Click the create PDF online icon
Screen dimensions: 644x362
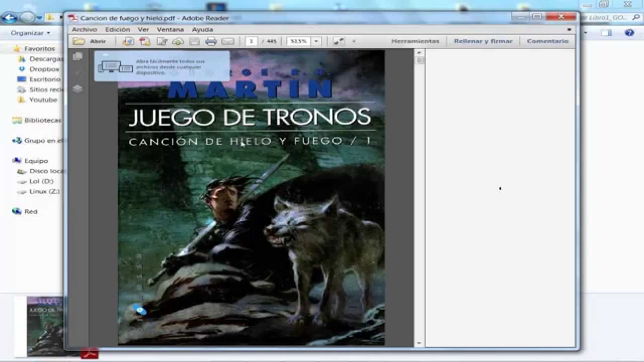128,41
